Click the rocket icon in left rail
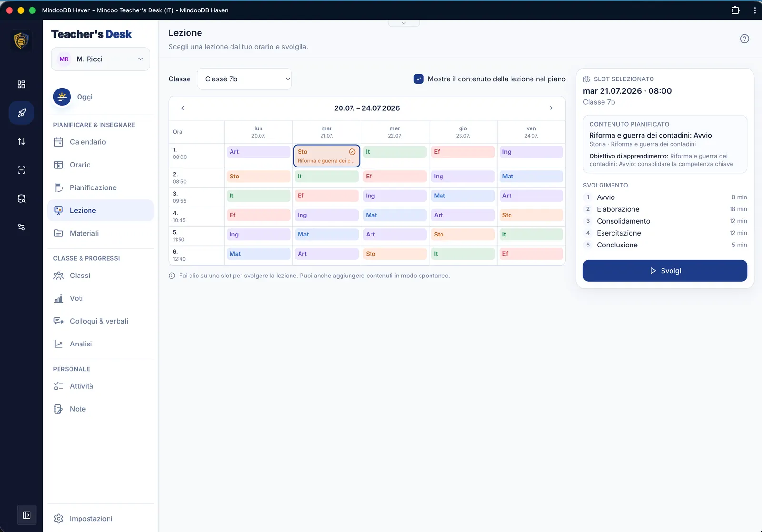Image resolution: width=762 pixels, height=532 pixels. point(21,113)
